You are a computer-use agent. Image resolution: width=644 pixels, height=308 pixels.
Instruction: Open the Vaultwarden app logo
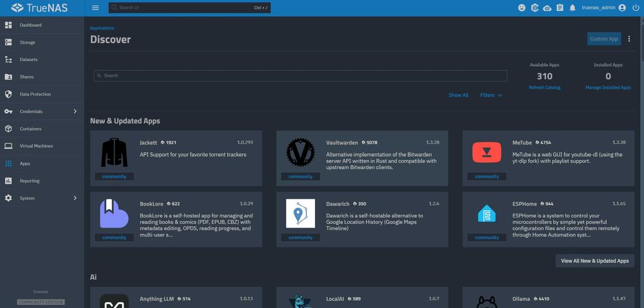tap(300, 152)
